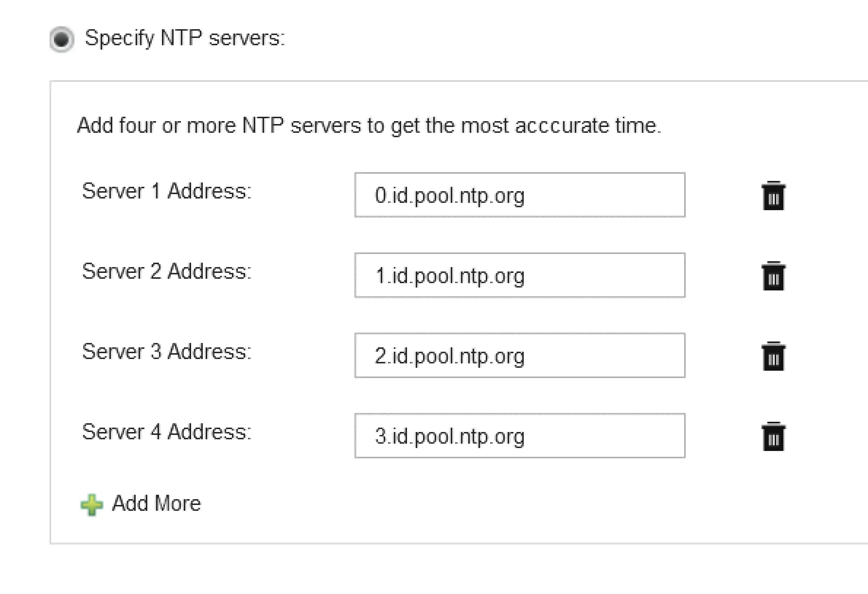Select the Specify NTP servers radio button
The height and width of the screenshot is (594, 868).
[x=62, y=38]
